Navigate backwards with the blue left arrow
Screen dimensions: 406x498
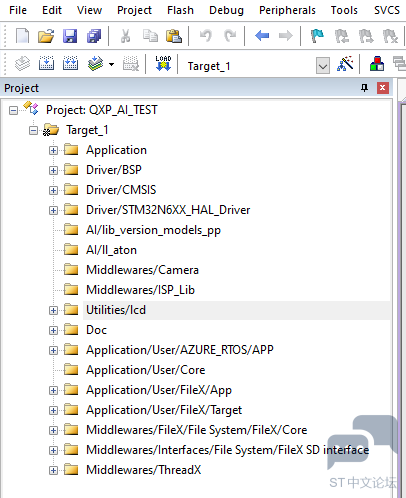(x=262, y=36)
